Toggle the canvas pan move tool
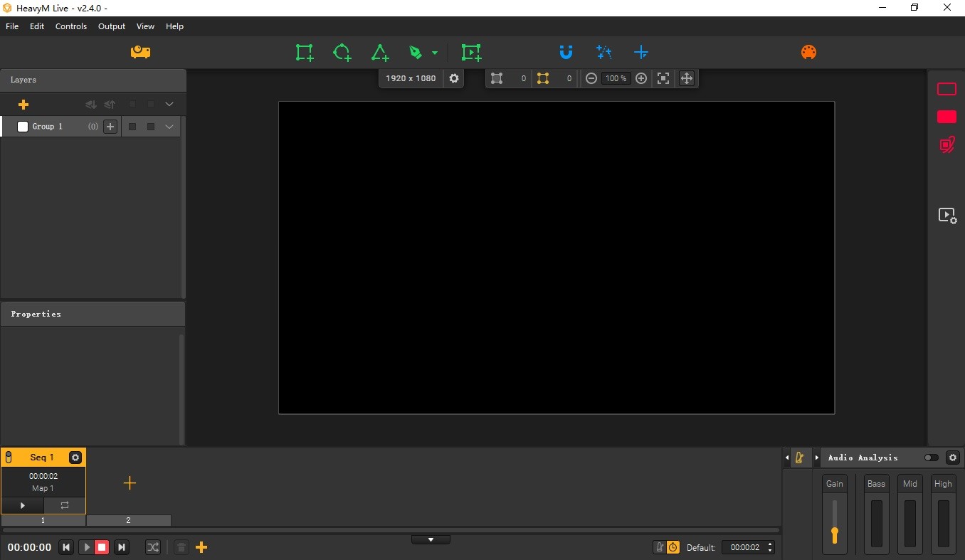The width and height of the screenshot is (965, 560). (x=687, y=78)
